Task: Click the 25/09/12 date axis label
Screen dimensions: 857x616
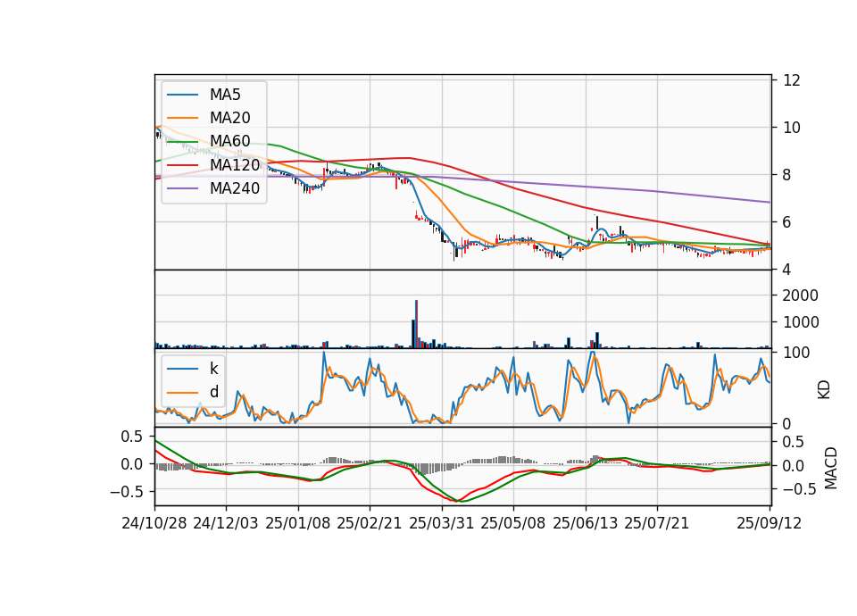Action: tap(770, 523)
